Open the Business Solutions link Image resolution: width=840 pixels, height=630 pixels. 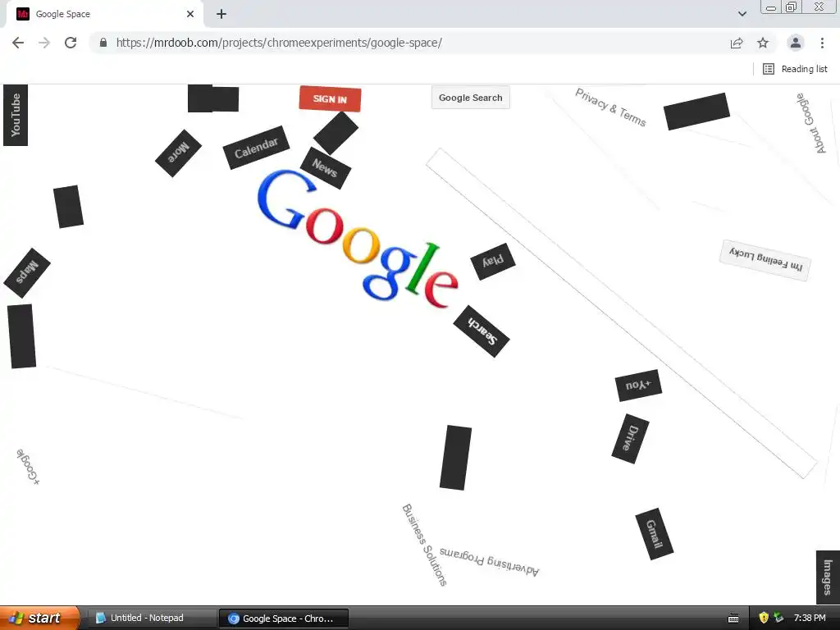coord(424,545)
